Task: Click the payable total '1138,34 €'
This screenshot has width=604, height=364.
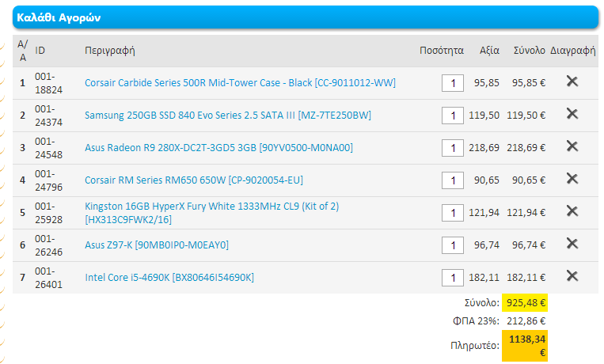Action: 525,346
